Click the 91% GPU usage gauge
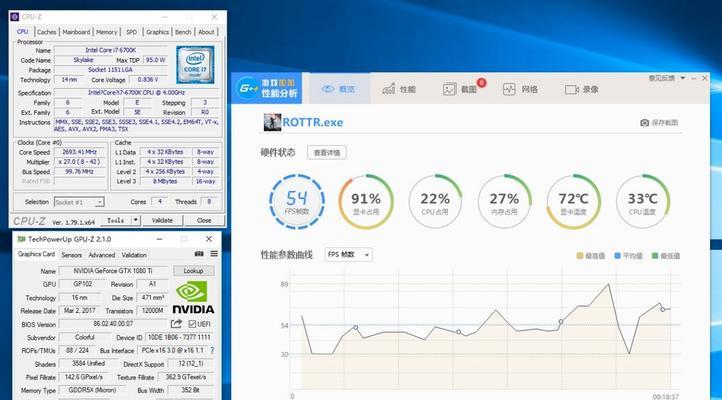Viewport: 722px width, 400px height. pyautogui.click(x=366, y=202)
